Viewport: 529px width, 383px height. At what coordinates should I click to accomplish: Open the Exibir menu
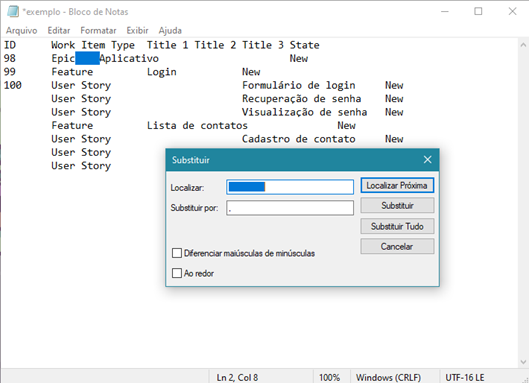click(137, 30)
